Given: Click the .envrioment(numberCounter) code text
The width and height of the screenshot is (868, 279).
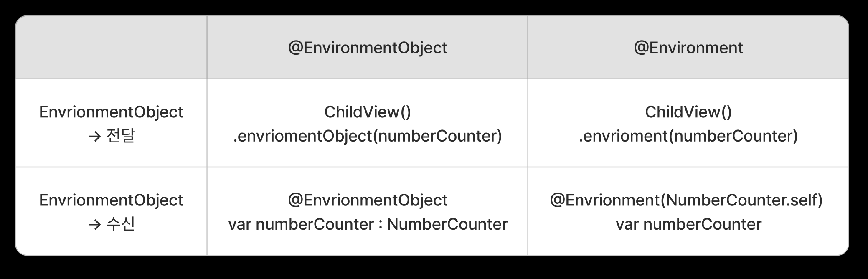Looking at the screenshot, I should (x=688, y=136).
